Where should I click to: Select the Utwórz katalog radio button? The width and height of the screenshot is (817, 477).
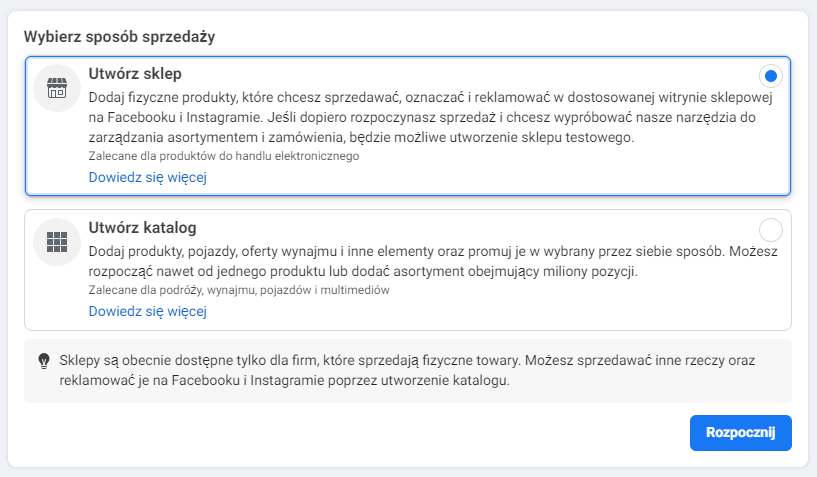click(x=771, y=230)
